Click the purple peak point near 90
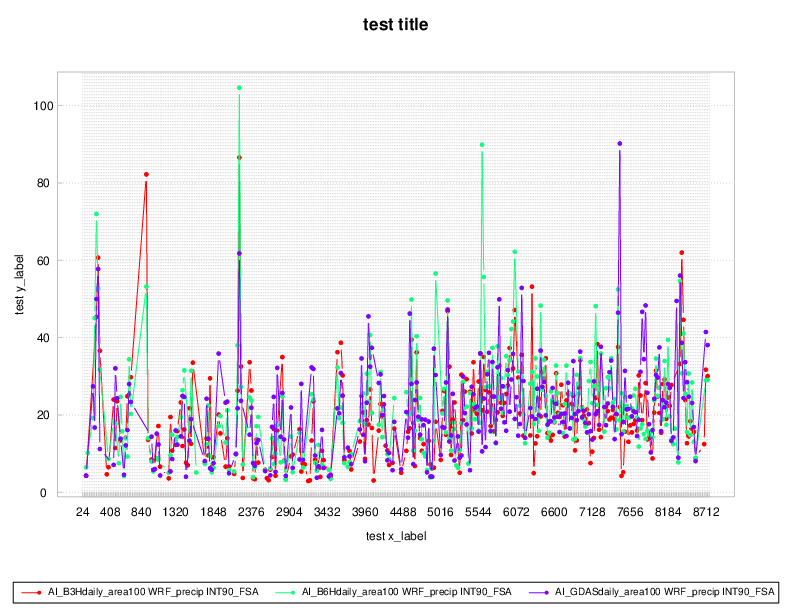792x612 pixels. (x=620, y=144)
